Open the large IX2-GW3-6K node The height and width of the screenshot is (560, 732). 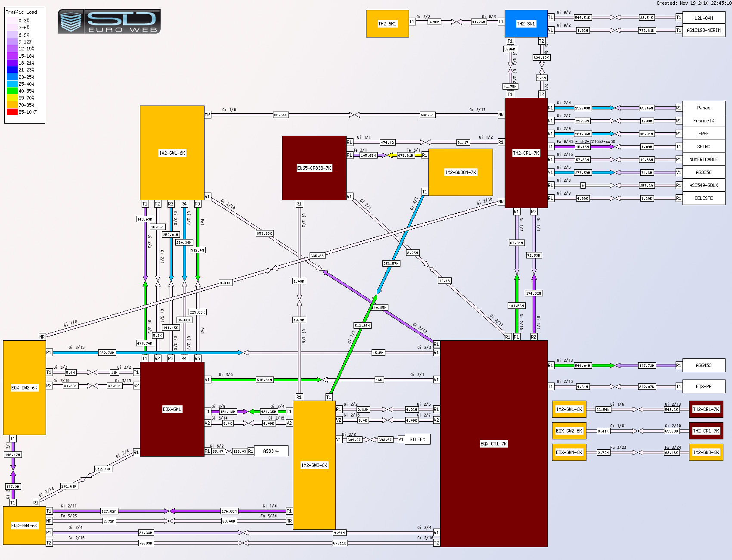[x=314, y=465]
